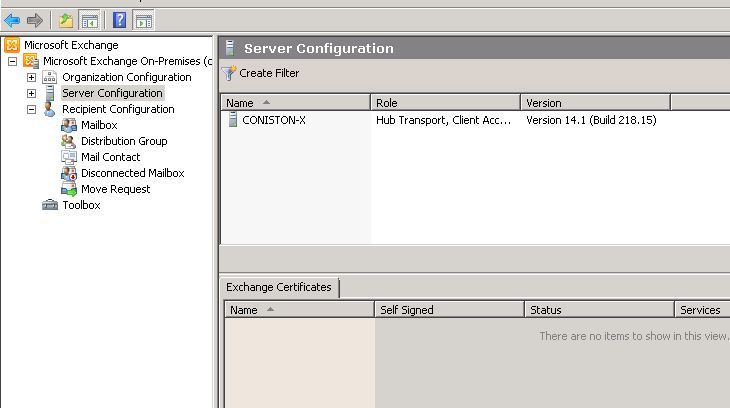Toggle the Show/Hide Console Tree icon

tap(89, 21)
